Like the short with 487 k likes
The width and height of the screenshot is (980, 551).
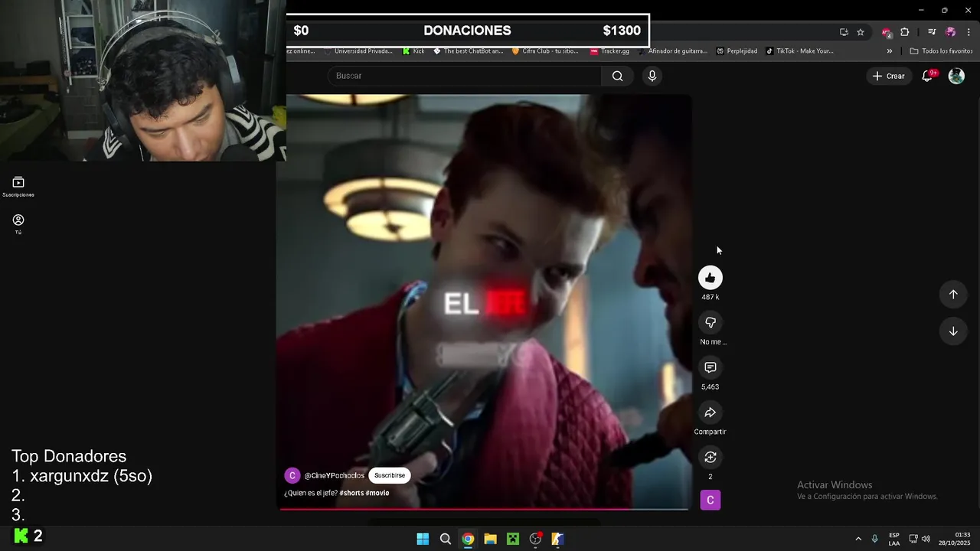click(x=710, y=278)
